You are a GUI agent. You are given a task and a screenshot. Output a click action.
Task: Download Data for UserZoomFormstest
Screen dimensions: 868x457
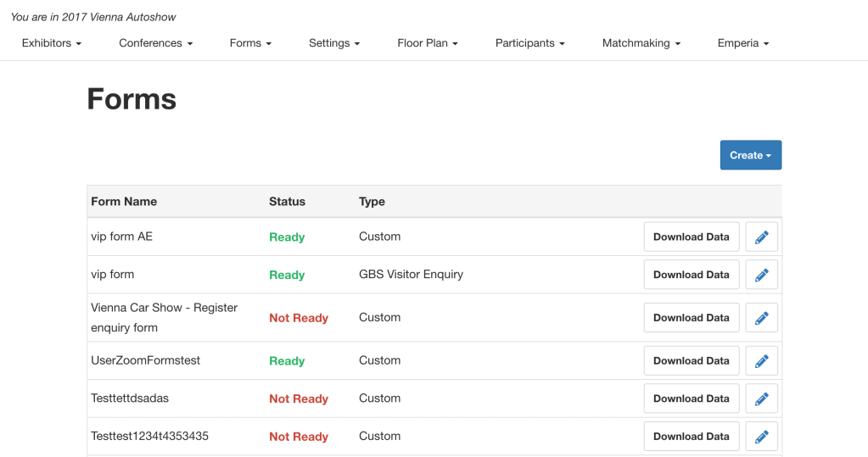691,360
